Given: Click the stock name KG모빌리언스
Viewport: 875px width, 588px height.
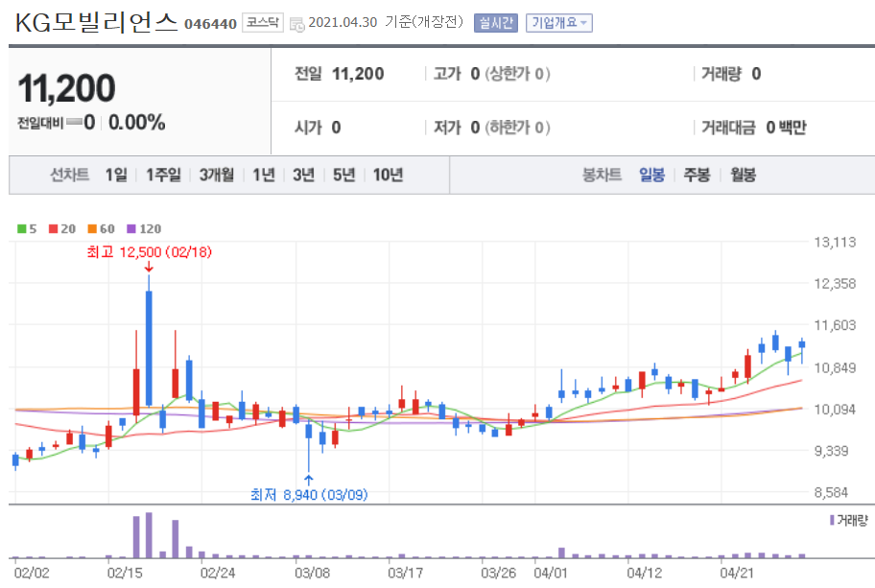Looking at the screenshot, I should [x=96, y=23].
